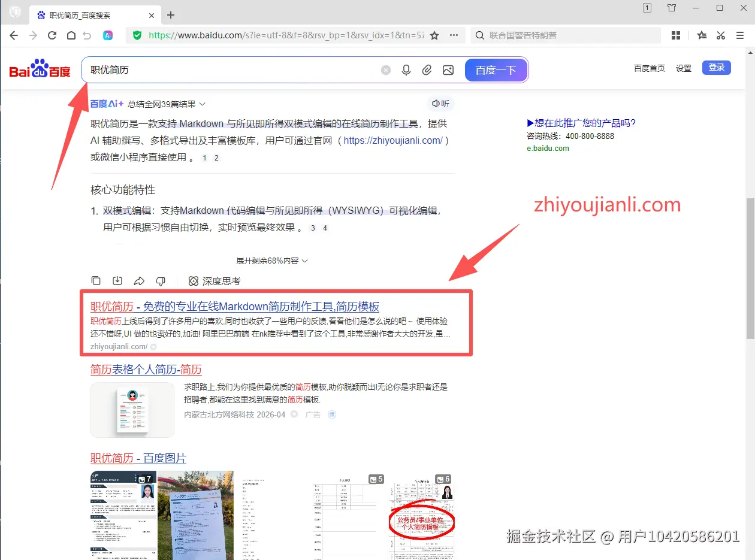
Task: Start voice search with microphone icon
Action: [406, 70]
